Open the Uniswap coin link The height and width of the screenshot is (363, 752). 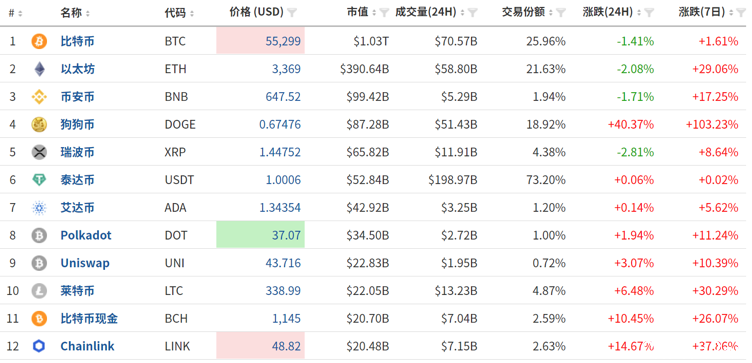pyautogui.click(x=85, y=263)
